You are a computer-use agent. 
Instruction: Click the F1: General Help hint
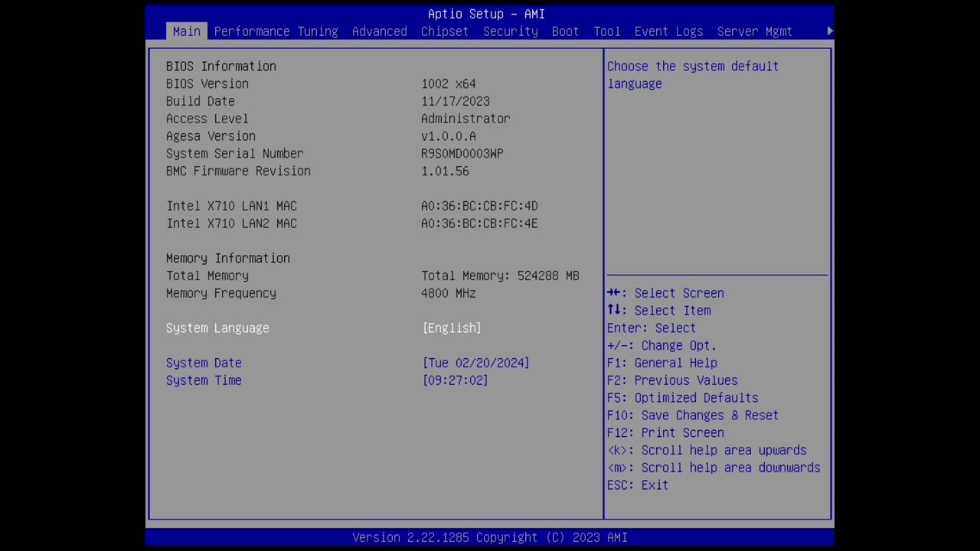661,363
